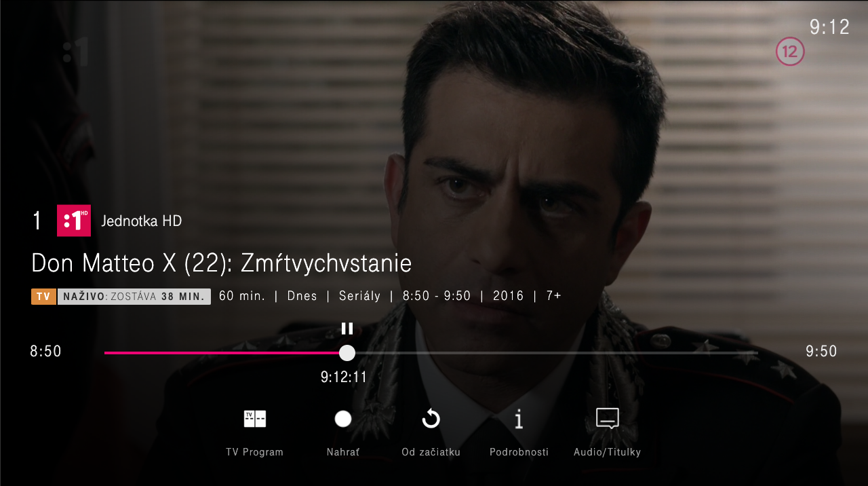Click the Od začiatku label

[x=431, y=452]
